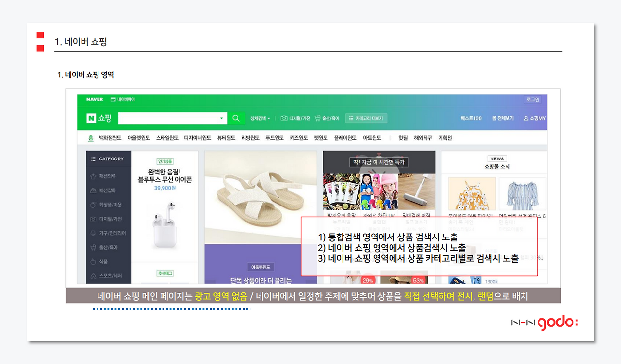Select the 식품 category in the sidebar

[99, 262]
